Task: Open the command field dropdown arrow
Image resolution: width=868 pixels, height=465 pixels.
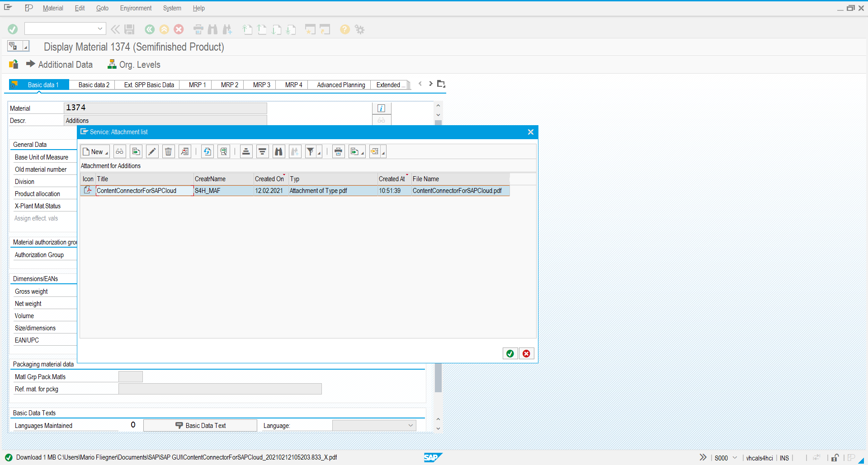Action: click(x=100, y=28)
